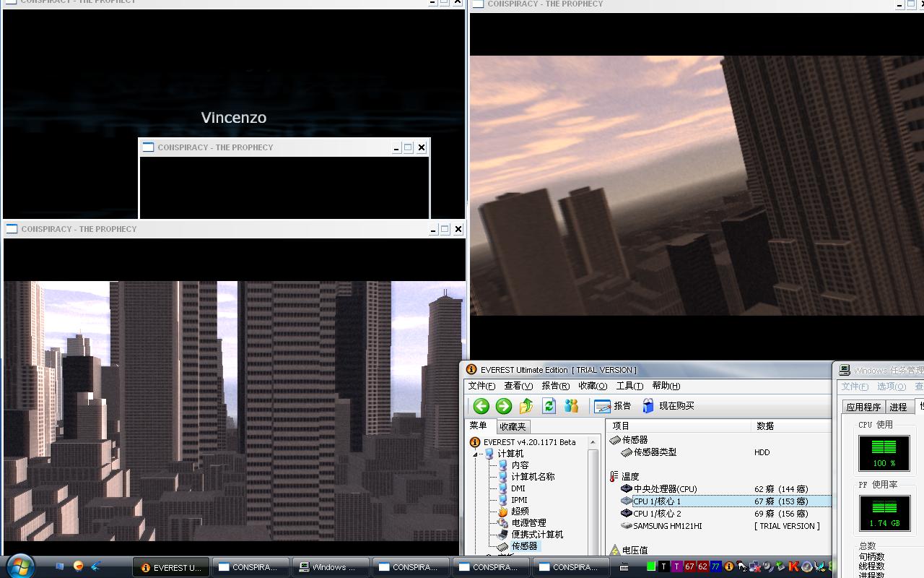
Task: Click the 现在购买 buy now button
Action: coord(668,406)
